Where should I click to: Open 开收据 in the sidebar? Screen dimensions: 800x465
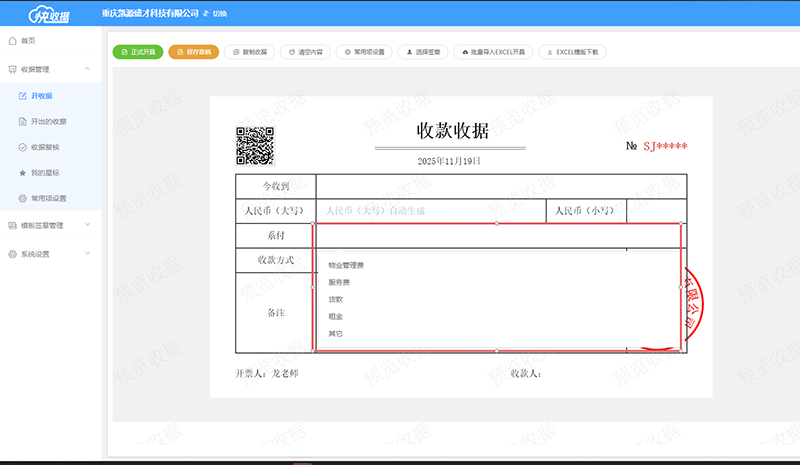(41, 96)
